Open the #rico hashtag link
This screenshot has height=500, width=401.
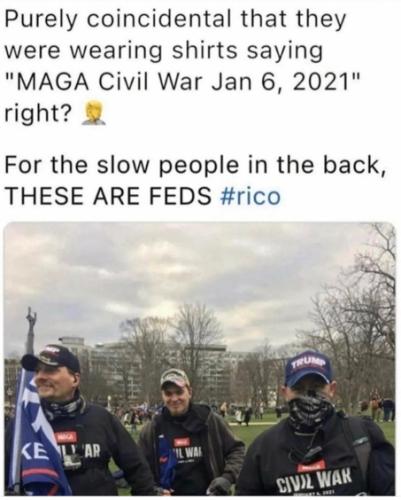click(x=250, y=196)
